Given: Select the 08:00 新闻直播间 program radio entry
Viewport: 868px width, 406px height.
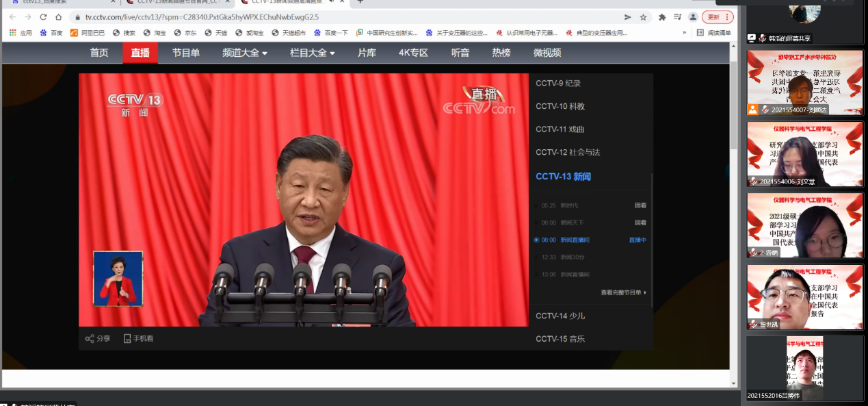Looking at the screenshot, I should [x=537, y=240].
